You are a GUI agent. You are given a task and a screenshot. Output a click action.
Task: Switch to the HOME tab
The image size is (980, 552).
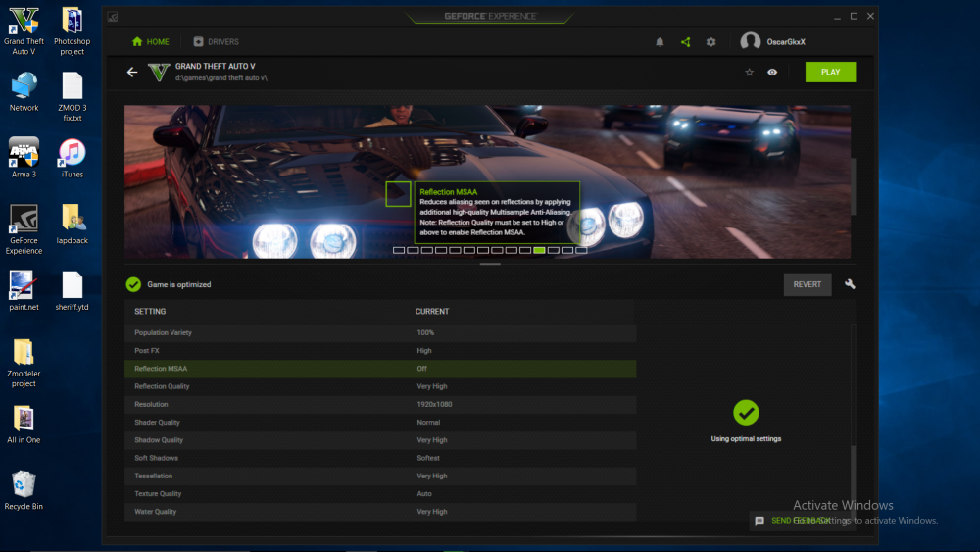point(151,42)
